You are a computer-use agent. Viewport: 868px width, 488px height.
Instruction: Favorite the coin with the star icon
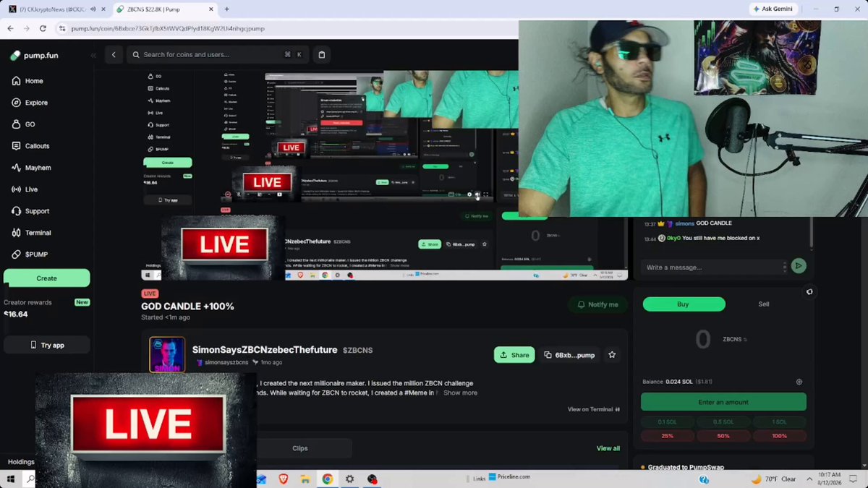point(612,355)
